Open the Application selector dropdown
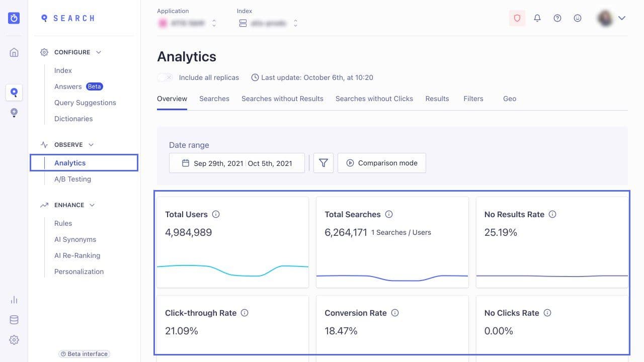 [187, 23]
